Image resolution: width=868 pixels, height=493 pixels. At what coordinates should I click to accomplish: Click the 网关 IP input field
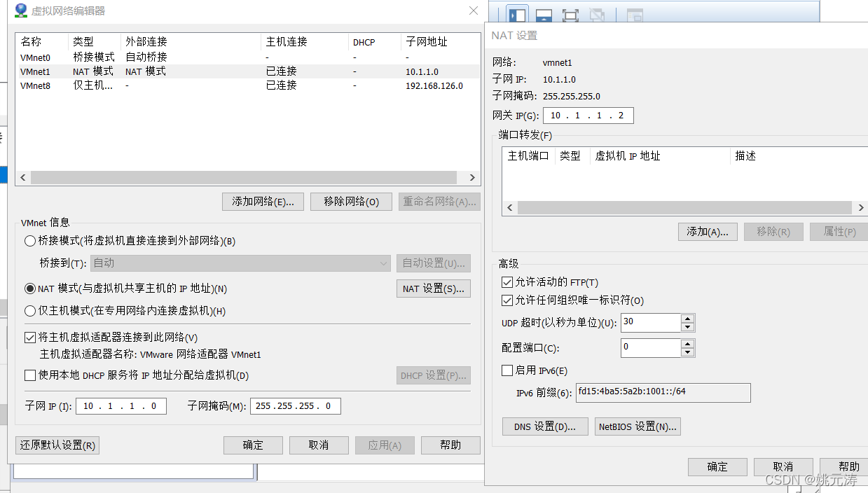(x=588, y=116)
